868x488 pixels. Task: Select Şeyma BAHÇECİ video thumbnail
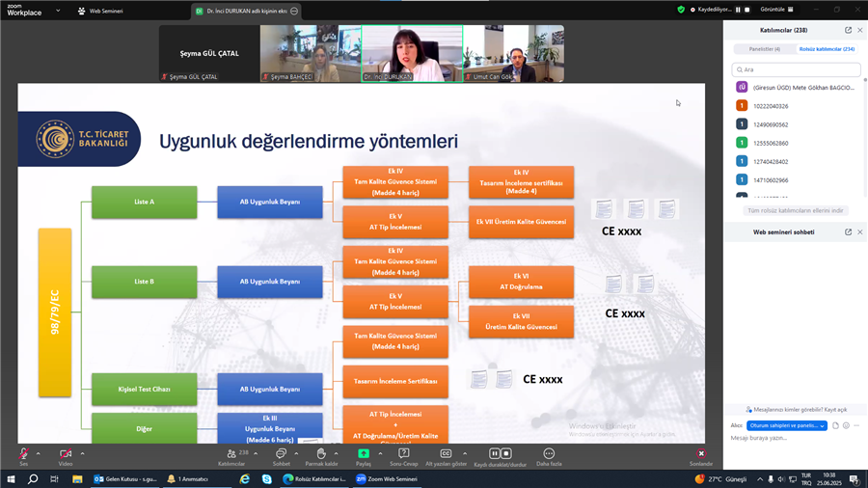(311, 54)
